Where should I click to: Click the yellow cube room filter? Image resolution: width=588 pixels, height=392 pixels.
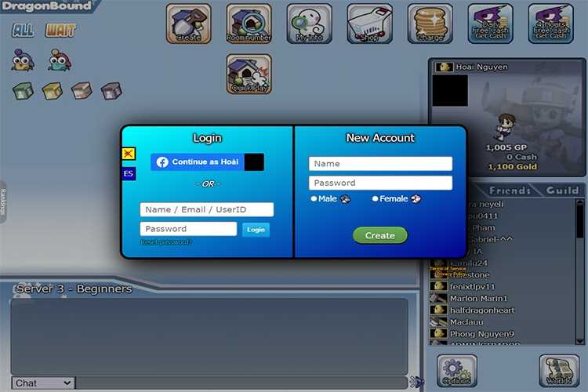[52, 91]
